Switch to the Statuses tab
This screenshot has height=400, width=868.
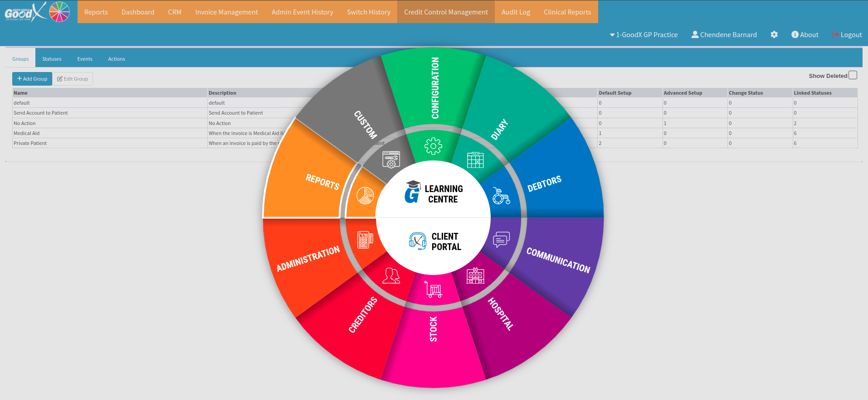tap(52, 59)
